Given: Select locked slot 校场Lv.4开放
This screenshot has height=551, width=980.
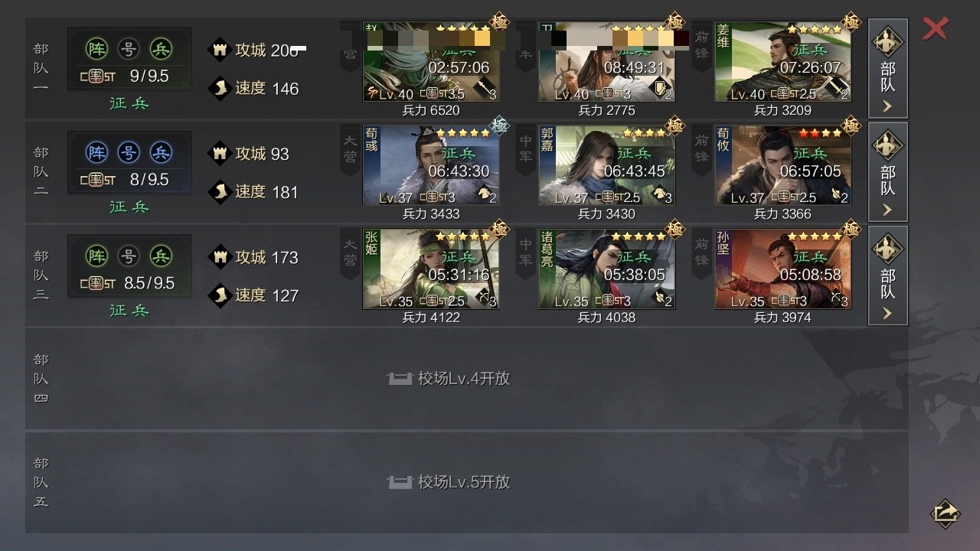Looking at the screenshot, I should [x=467, y=379].
